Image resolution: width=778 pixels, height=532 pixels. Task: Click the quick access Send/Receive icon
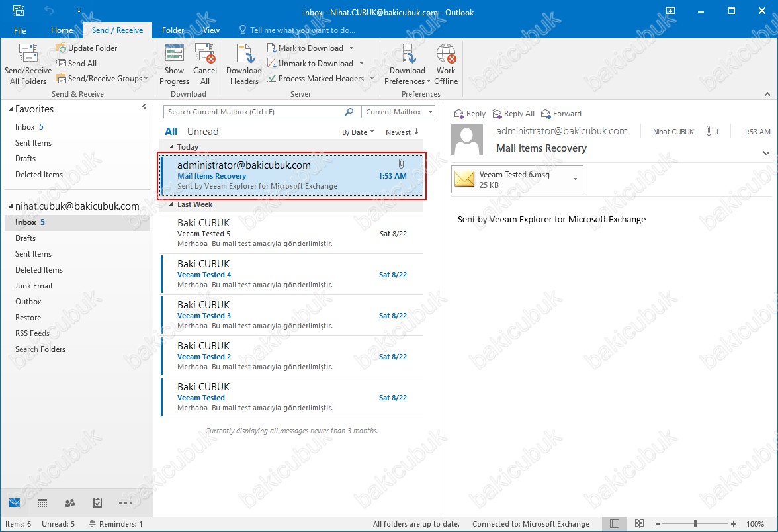(19, 10)
